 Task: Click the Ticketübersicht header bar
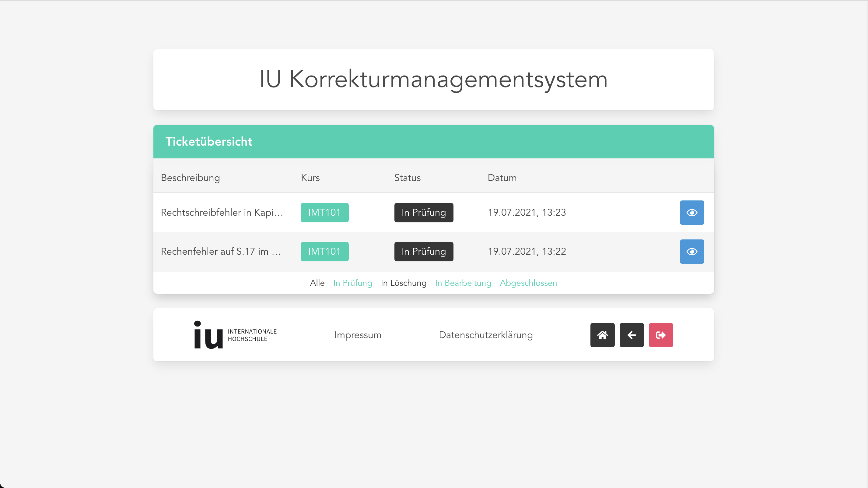208,141
